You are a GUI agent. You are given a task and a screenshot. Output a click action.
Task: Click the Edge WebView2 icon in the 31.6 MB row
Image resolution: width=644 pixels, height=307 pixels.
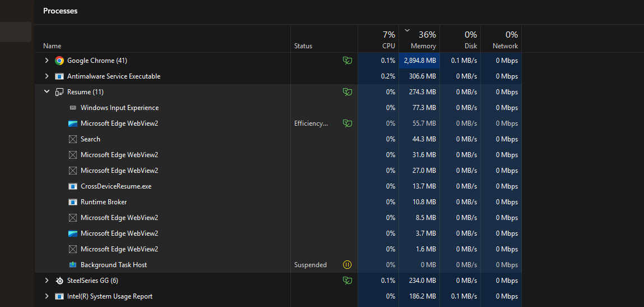(73, 155)
